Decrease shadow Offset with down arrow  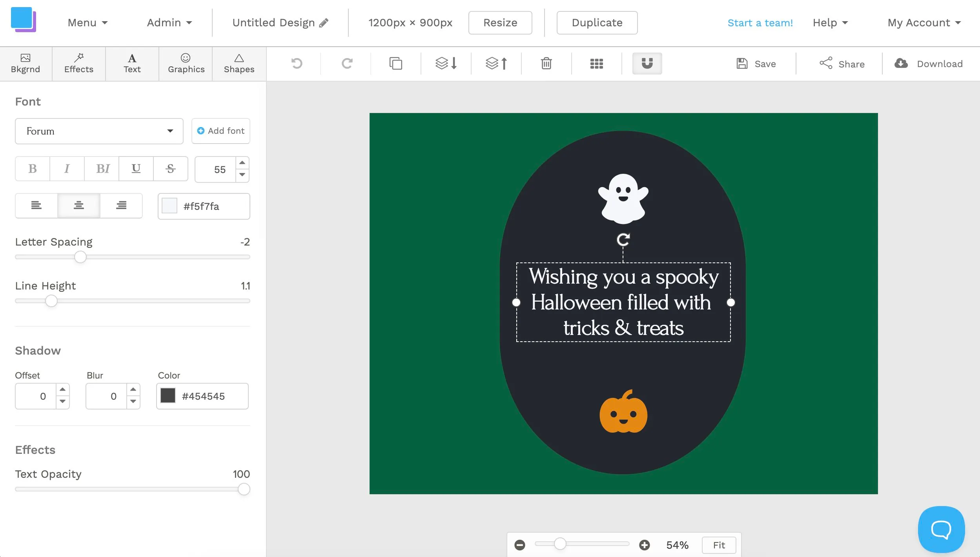pyautogui.click(x=62, y=402)
